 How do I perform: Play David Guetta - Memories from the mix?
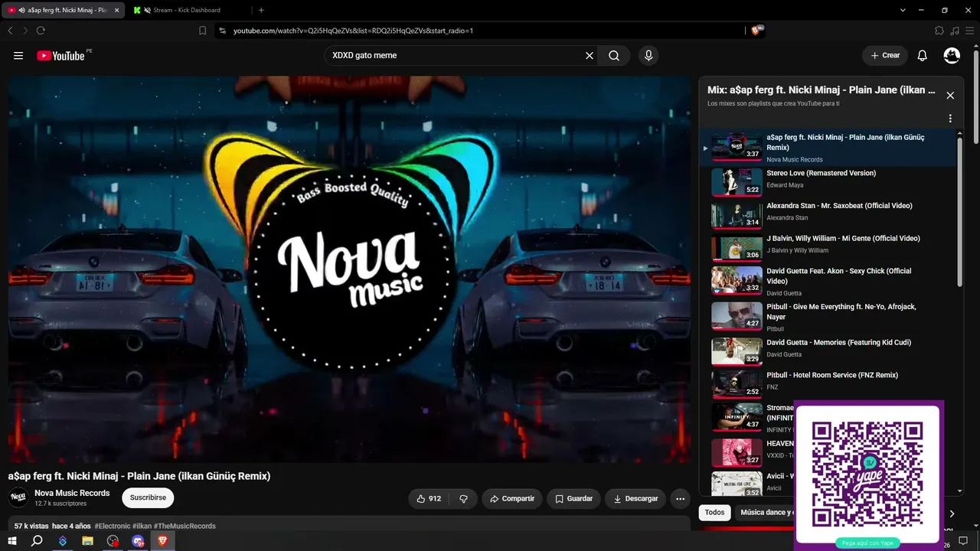pos(831,350)
